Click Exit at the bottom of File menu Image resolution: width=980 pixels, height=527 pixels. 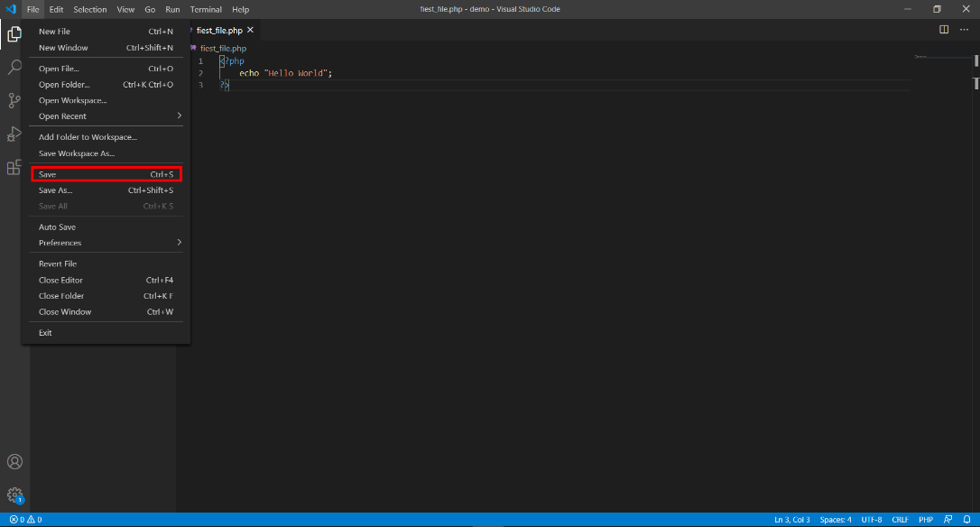[x=45, y=332]
